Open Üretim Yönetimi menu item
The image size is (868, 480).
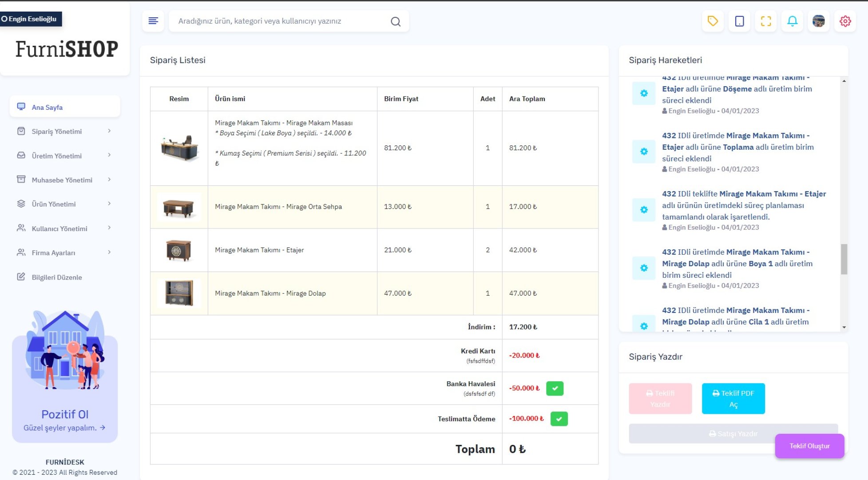[65, 156]
